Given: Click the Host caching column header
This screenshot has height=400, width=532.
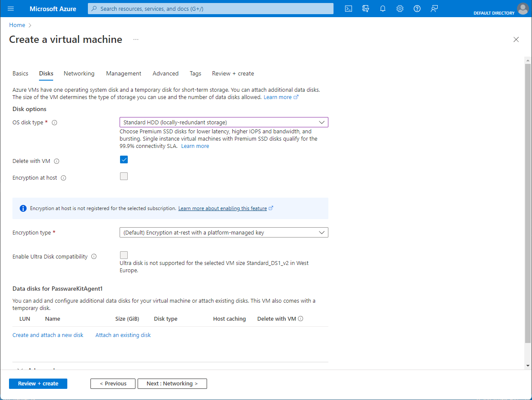Looking at the screenshot, I should point(229,319).
